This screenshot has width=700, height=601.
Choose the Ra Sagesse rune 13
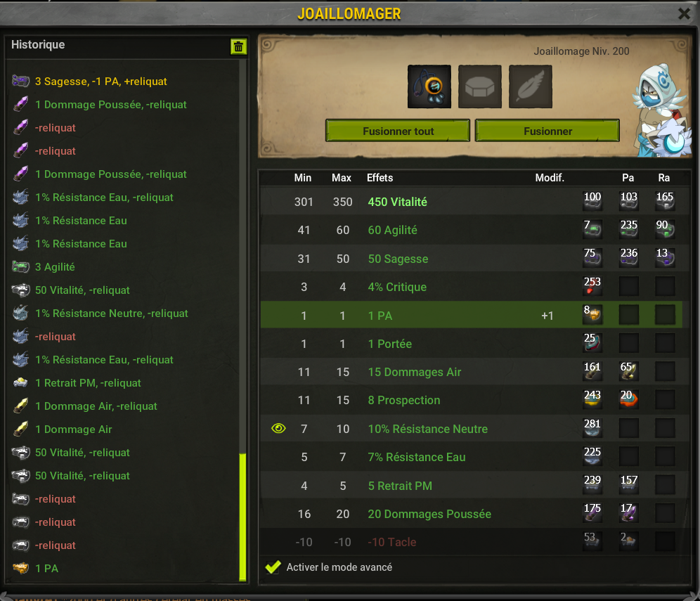pos(665,258)
